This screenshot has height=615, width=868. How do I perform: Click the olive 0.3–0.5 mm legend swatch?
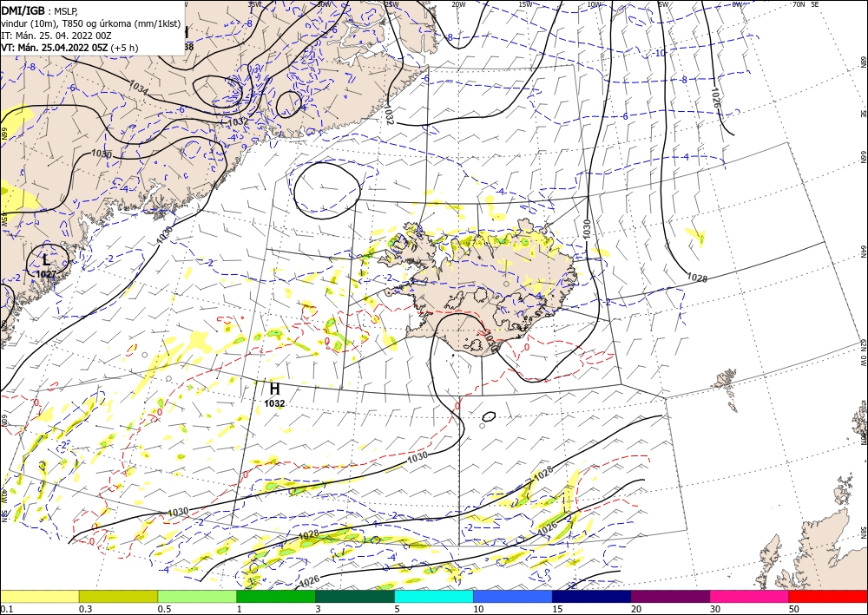tap(118, 596)
